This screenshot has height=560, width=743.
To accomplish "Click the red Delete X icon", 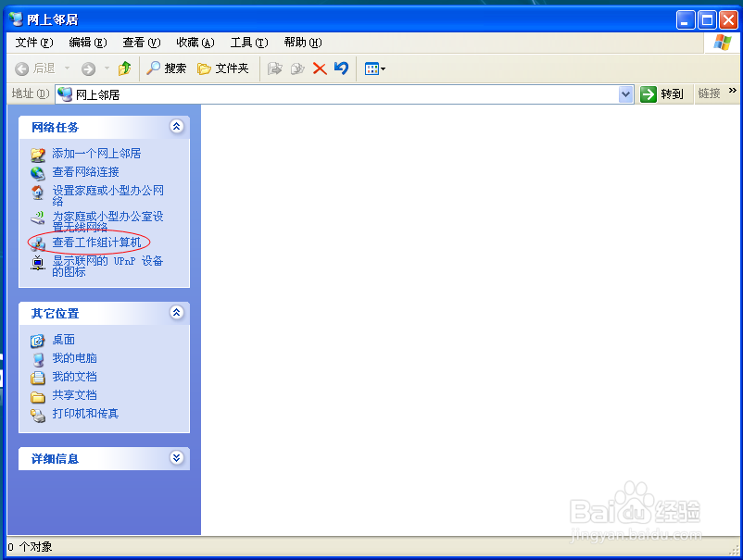I will (x=320, y=69).
